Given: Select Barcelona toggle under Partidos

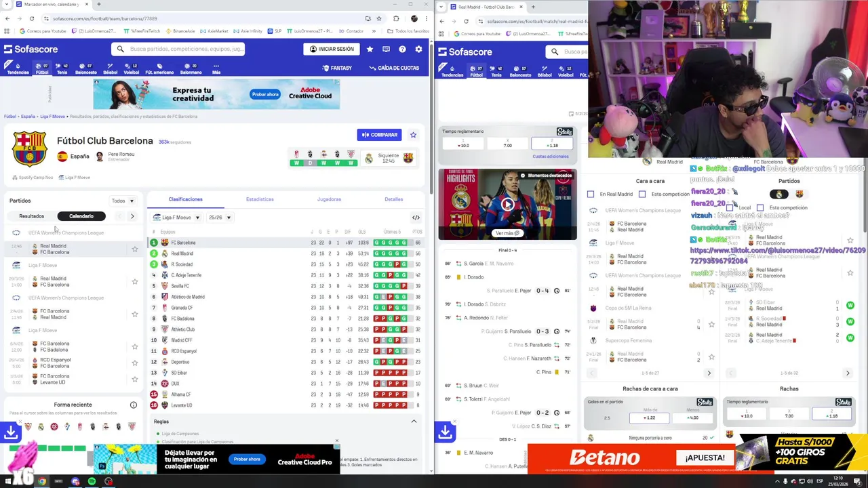Looking at the screenshot, I should tap(799, 194).
